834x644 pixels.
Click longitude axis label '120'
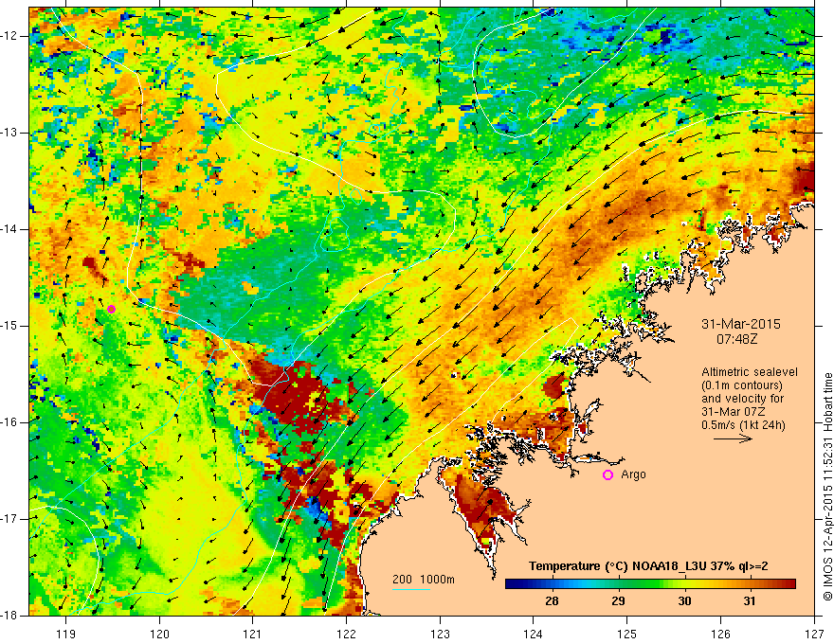pyautogui.click(x=159, y=635)
